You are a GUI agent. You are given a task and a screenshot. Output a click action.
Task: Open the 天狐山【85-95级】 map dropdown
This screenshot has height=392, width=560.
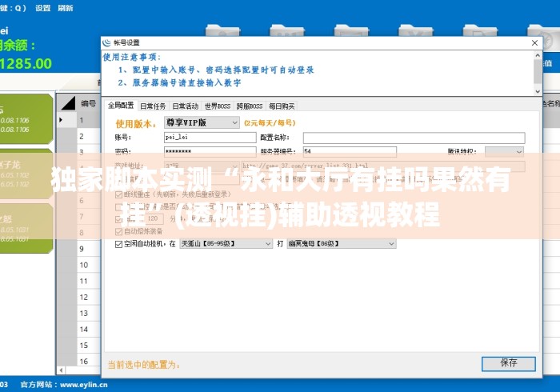[x=226, y=243]
